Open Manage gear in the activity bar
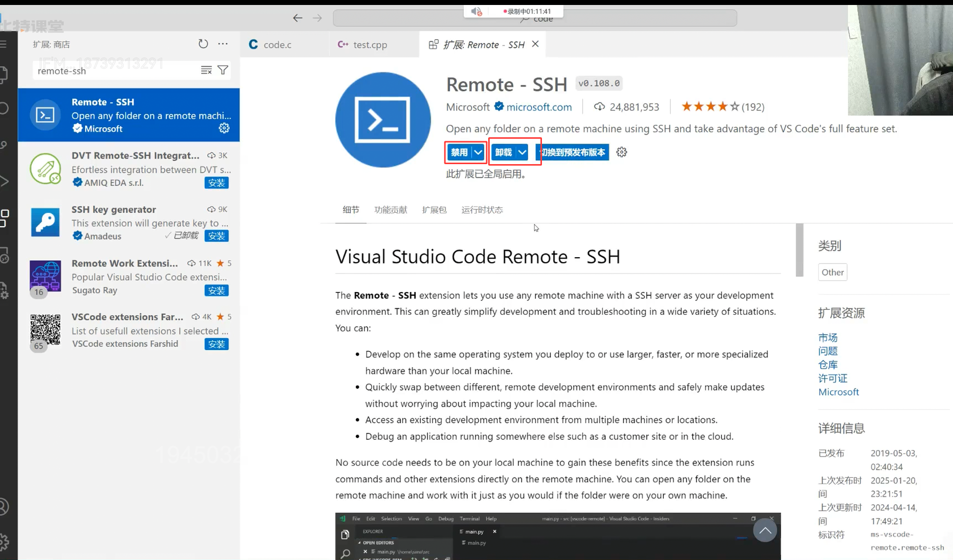The image size is (953, 560). tap(4, 542)
